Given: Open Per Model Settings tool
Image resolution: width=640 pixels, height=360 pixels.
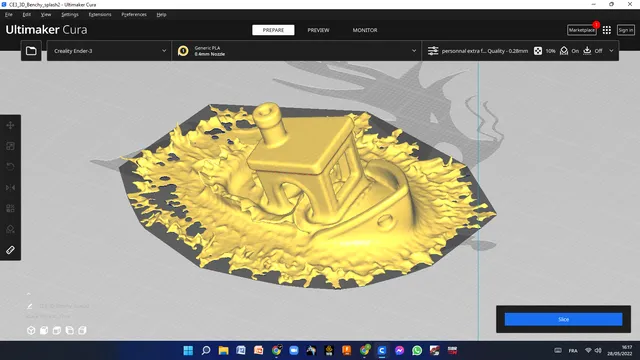Looking at the screenshot, I should (x=11, y=209).
